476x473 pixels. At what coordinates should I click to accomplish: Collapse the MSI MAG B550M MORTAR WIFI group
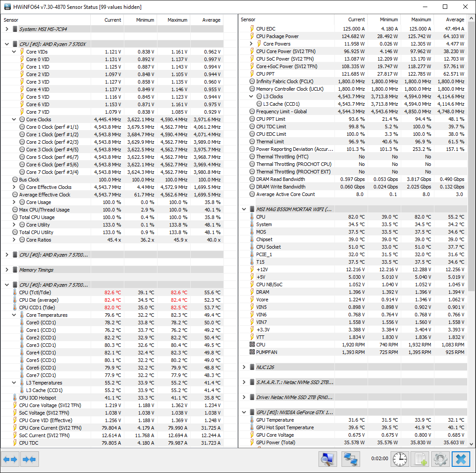[x=244, y=209]
